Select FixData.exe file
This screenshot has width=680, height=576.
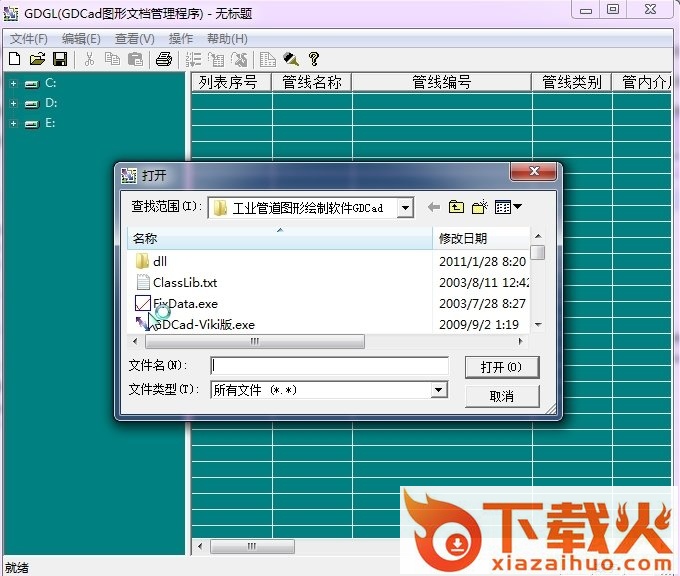(177, 304)
